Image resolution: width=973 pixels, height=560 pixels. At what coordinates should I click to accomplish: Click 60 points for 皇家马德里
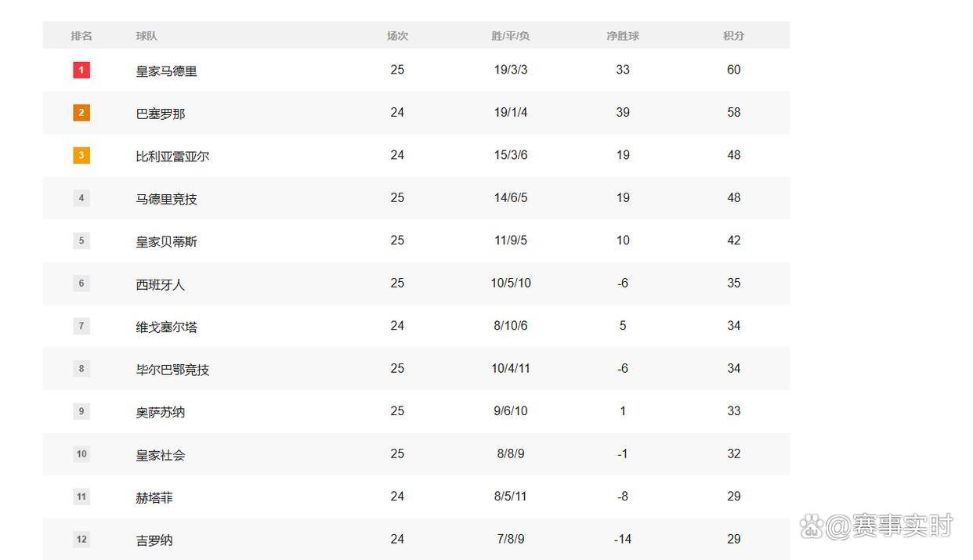pyautogui.click(x=733, y=70)
